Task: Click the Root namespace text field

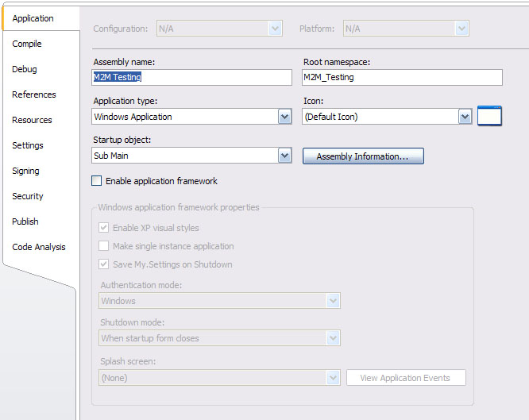Action: point(402,77)
